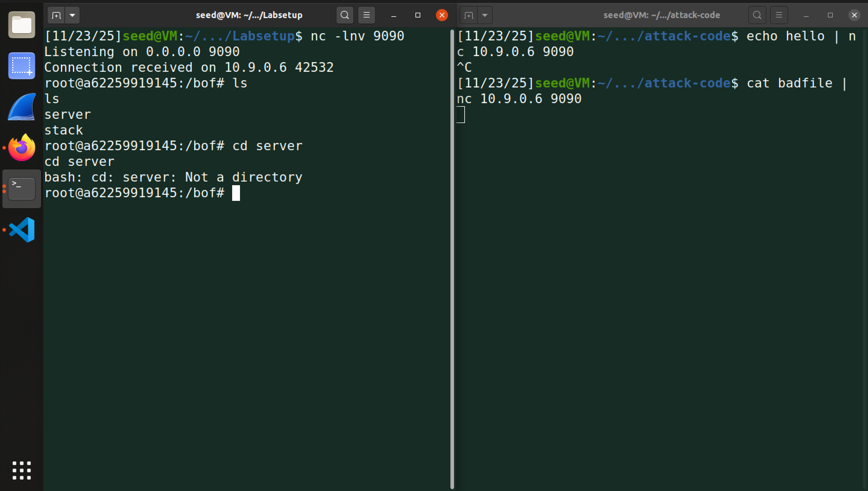Click search icon in Labsetup terminal
The image size is (868, 491).
point(345,15)
